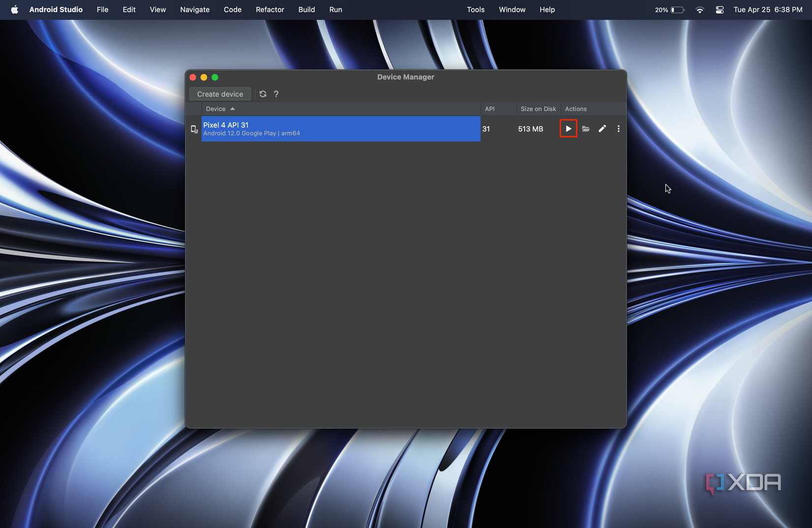This screenshot has height=528, width=812.
Task: Refresh the virtual device list
Action: coord(263,94)
